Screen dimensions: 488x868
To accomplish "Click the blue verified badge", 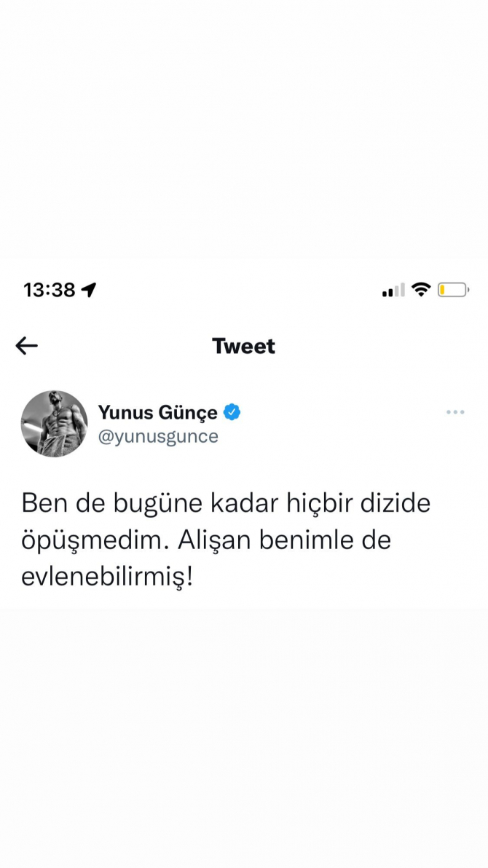I will pos(232,412).
